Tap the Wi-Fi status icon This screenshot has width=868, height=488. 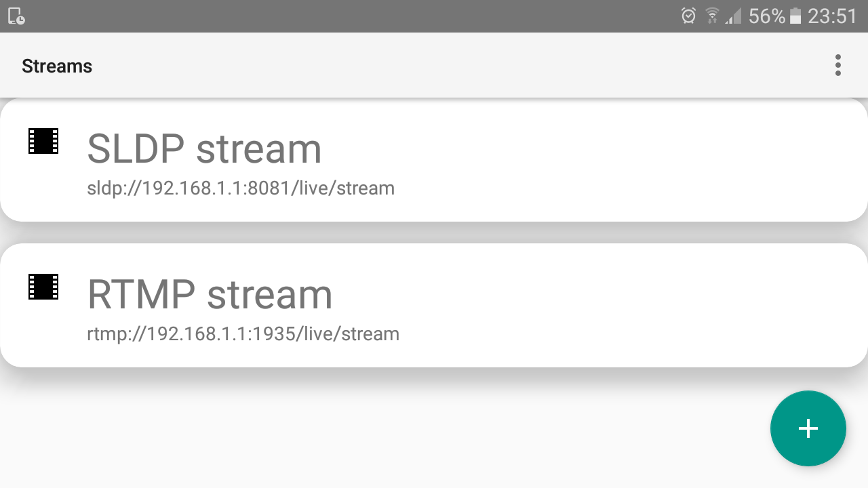click(x=712, y=16)
